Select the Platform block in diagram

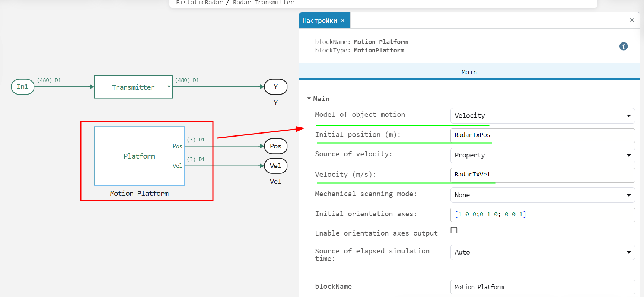[139, 156]
